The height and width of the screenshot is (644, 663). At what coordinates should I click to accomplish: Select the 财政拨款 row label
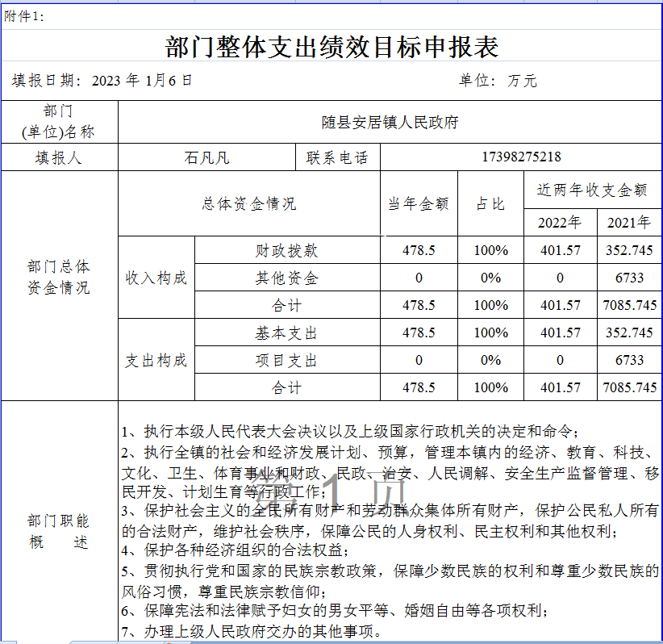[287, 250]
